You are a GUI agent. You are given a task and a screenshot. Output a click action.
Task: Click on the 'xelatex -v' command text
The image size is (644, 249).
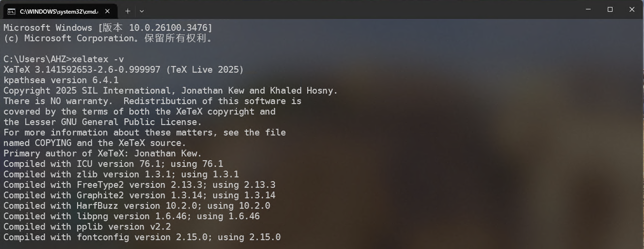point(98,59)
